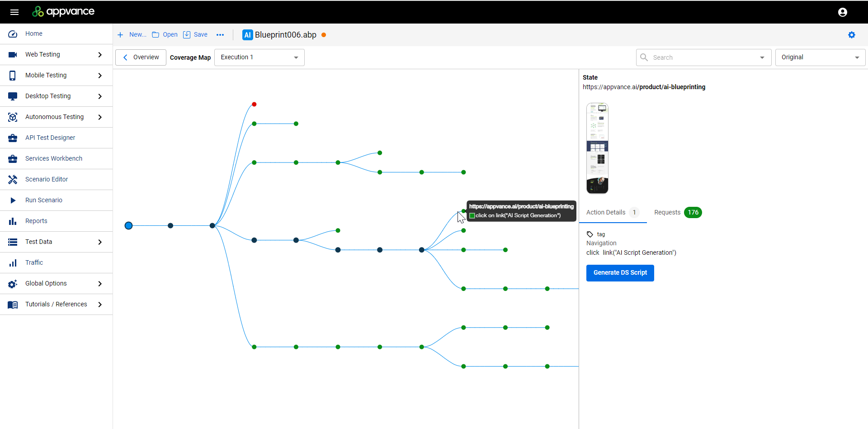Click the Open folder icon

tap(156, 35)
